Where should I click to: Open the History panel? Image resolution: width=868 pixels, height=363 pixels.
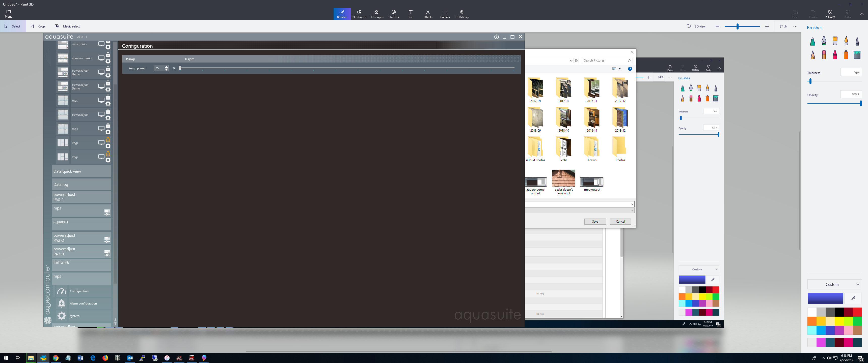(830, 14)
